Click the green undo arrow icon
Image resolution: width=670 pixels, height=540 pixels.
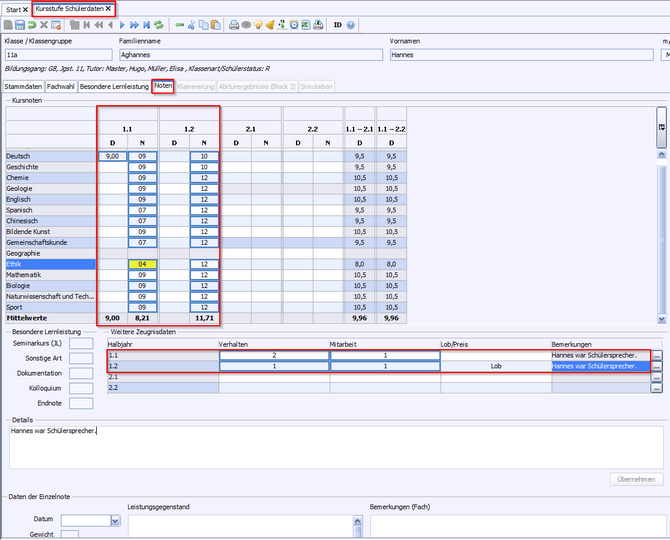(x=32, y=24)
